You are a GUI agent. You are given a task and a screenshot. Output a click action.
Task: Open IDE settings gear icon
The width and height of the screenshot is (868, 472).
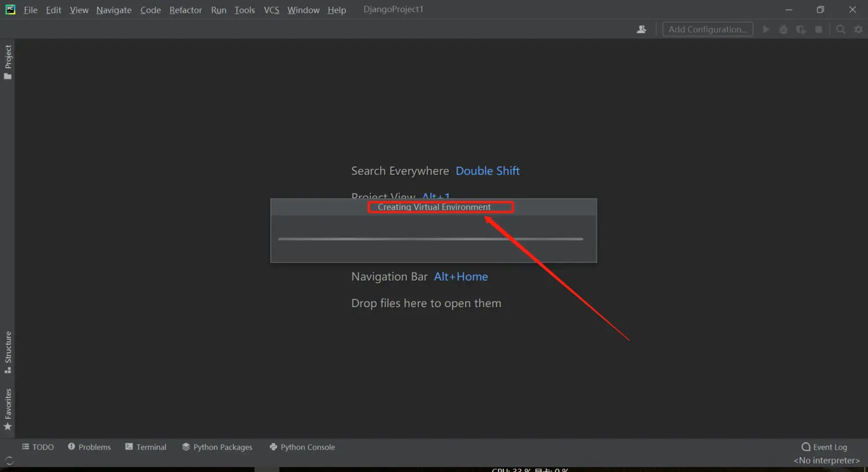859,30
